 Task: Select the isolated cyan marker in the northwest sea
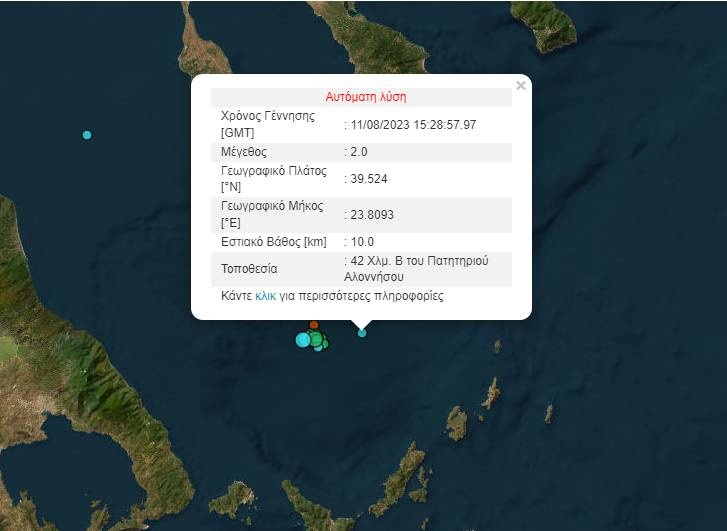[x=87, y=135]
